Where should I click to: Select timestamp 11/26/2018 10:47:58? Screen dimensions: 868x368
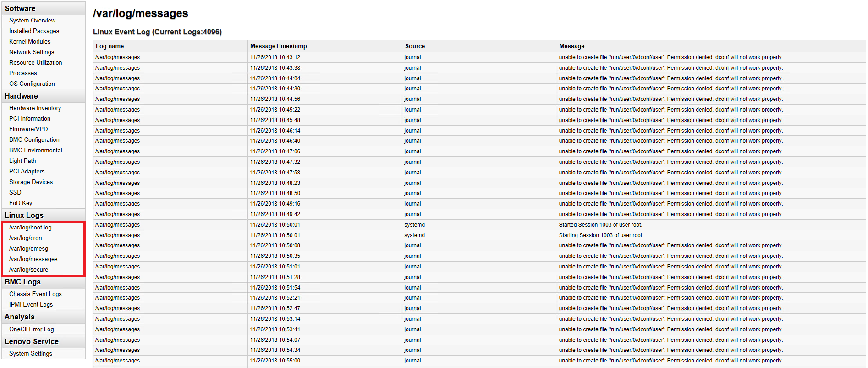(275, 173)
